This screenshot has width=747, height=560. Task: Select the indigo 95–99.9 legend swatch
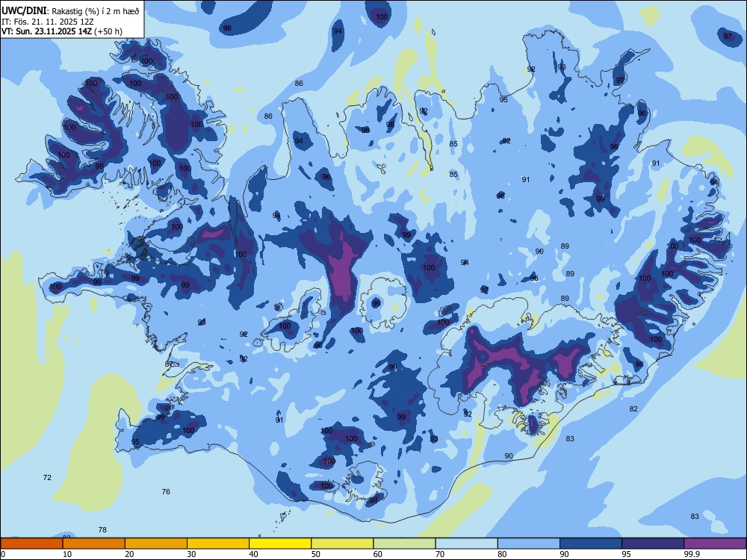653,544
